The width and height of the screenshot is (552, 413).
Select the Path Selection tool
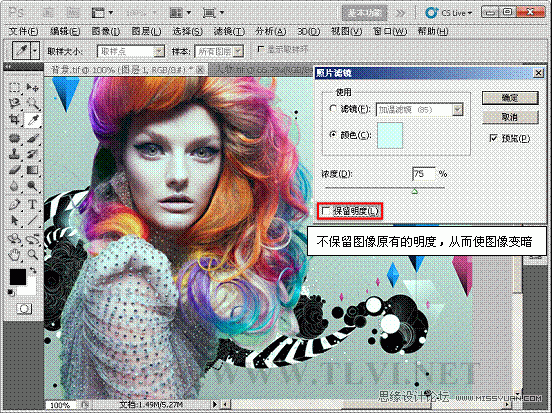point(14,220)
